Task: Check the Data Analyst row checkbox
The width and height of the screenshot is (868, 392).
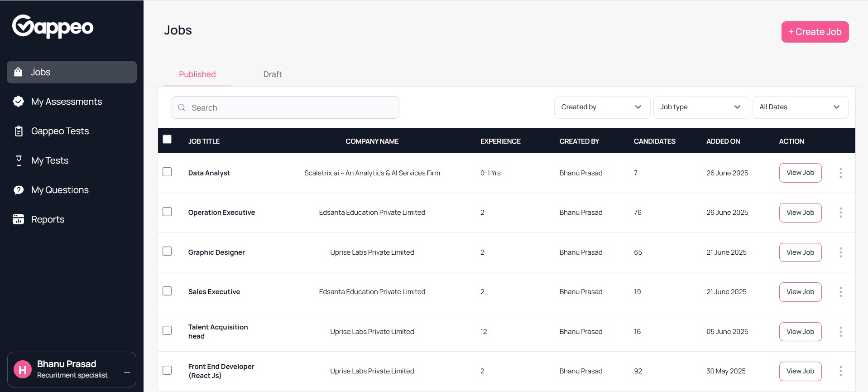Action: (167, 172)
